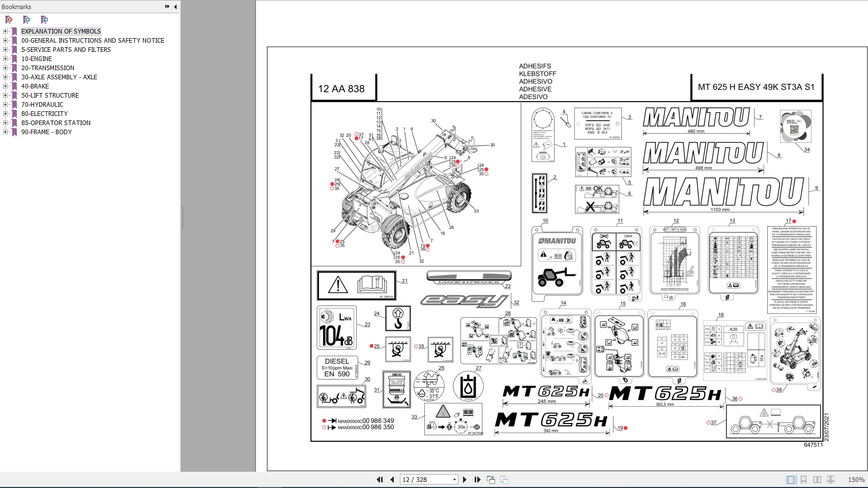Expand the EXPLANATION OF SYMBOLS bookmark
This screenshot has width=868, height=488.
(x=6, y=32)
